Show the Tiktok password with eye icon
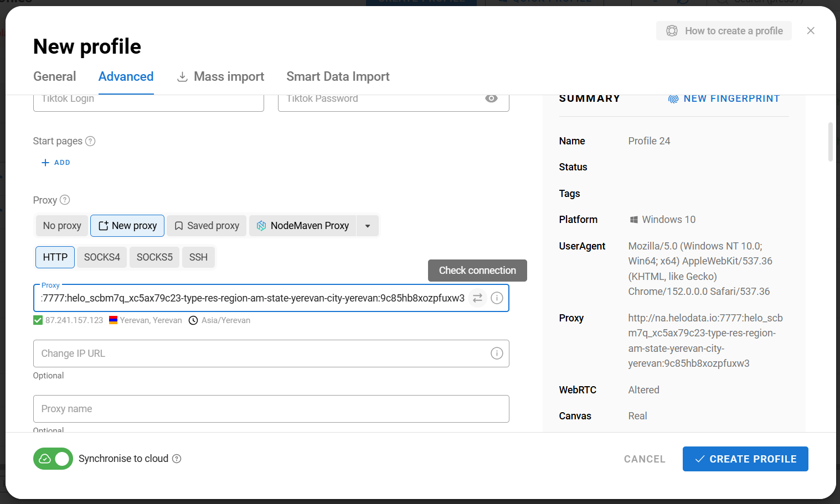This screenshot has width=840, height=504. (x=491, y=98)
